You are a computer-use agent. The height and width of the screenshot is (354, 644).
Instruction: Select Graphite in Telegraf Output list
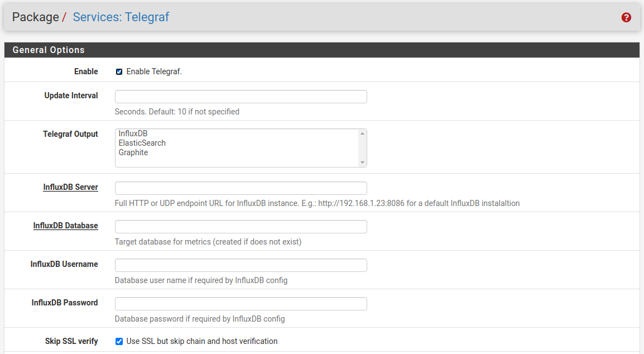133,152
